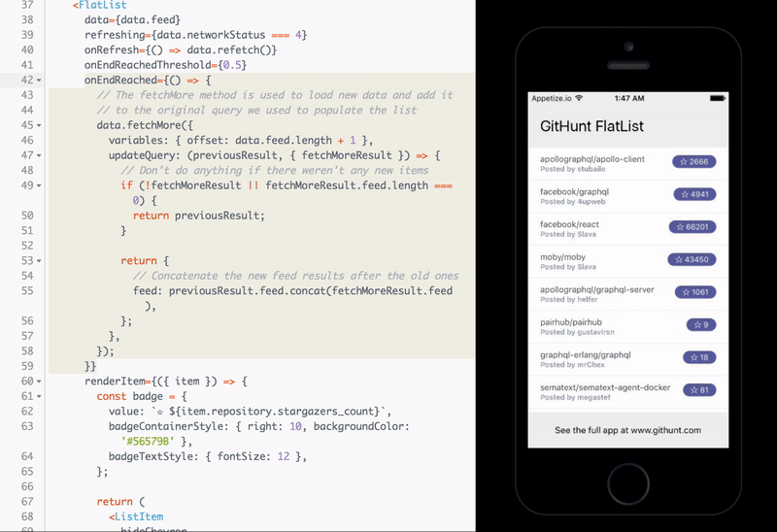
Task: Collapse the fold arrow at line 45
Action: [39, 125]
